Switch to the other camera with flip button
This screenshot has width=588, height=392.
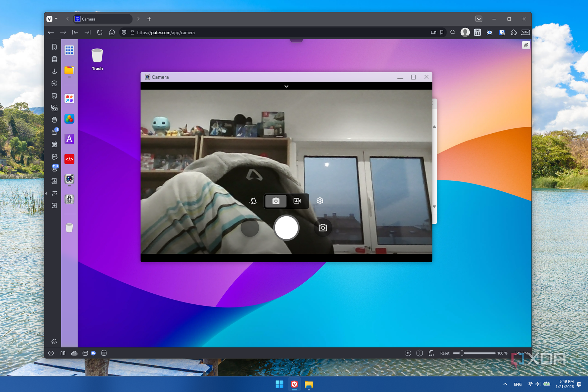(x=323, y=228)
